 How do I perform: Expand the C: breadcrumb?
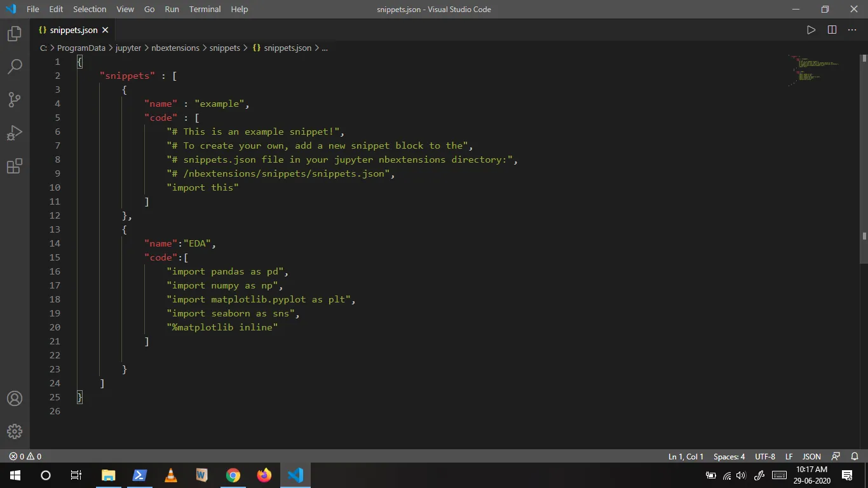(x=44, y=48)
